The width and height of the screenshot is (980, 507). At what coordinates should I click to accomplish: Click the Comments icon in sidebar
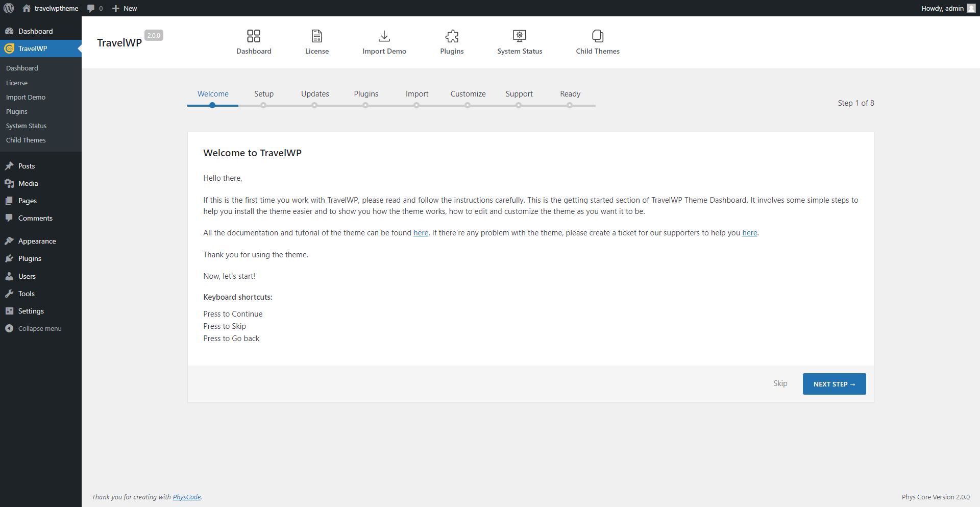[x=9, y=218]
